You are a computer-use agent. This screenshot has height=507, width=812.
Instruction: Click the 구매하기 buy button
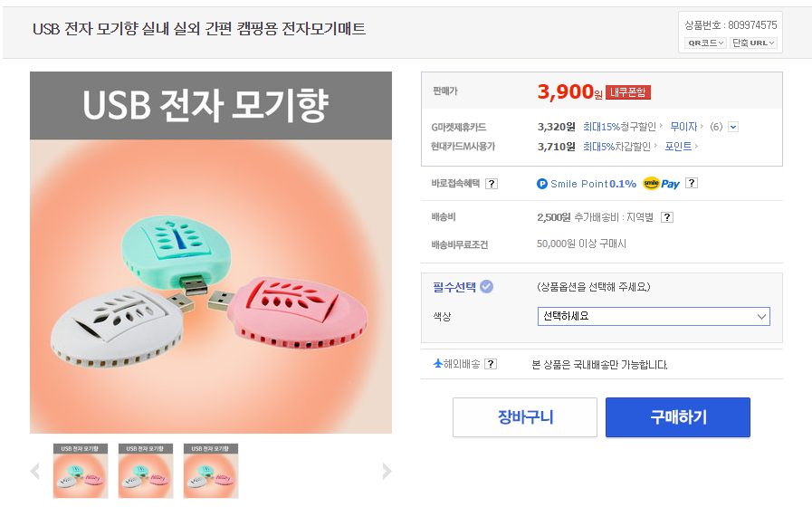678,417
